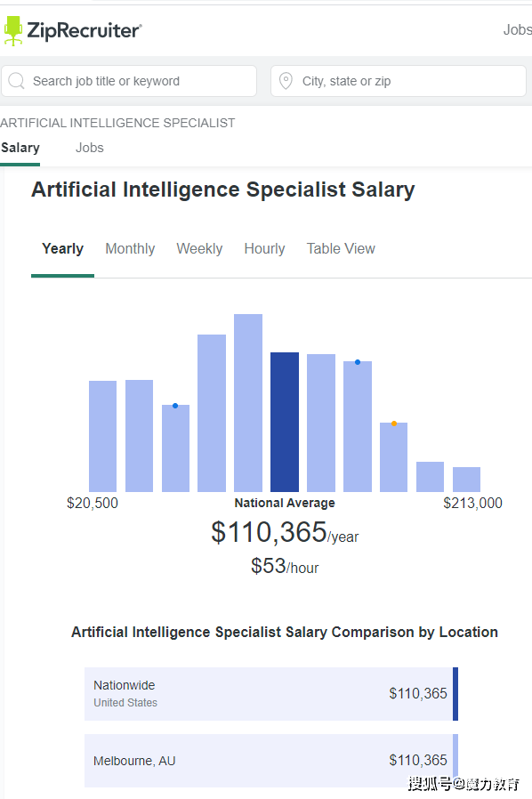Click the search magnifier icon
This screenshot has height=799, width=532.
pos(16,80)
